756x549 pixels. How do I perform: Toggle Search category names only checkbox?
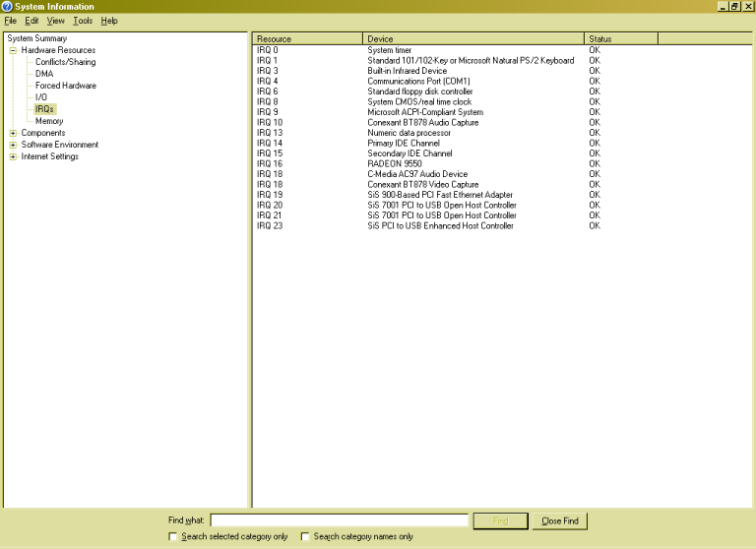tap(305, 536)
